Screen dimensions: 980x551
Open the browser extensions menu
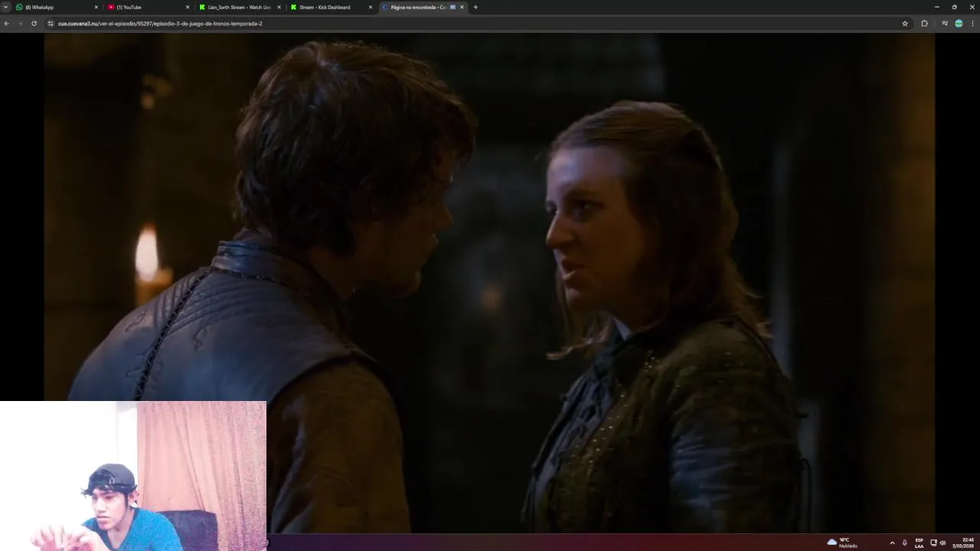click(924, 23)
